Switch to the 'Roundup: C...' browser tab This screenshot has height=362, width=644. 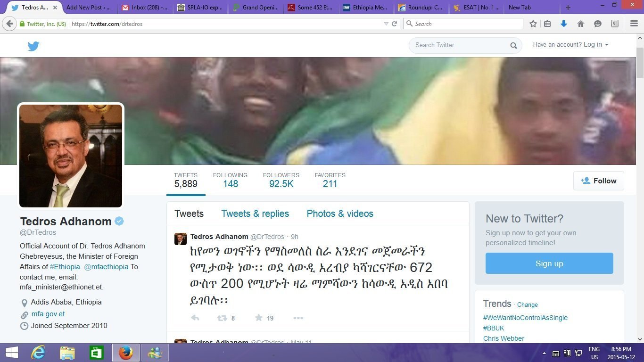421,8
